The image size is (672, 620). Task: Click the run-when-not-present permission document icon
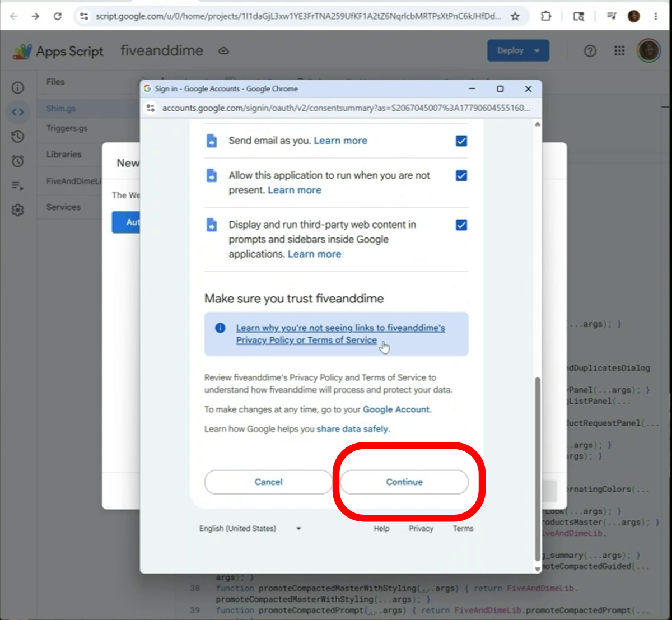212,175
